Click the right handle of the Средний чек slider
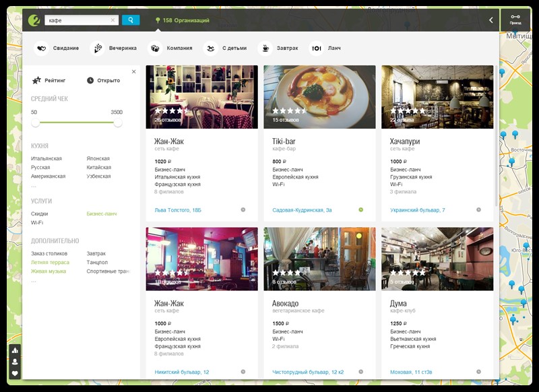Screen dimensions: 539x392 (118, 123)
